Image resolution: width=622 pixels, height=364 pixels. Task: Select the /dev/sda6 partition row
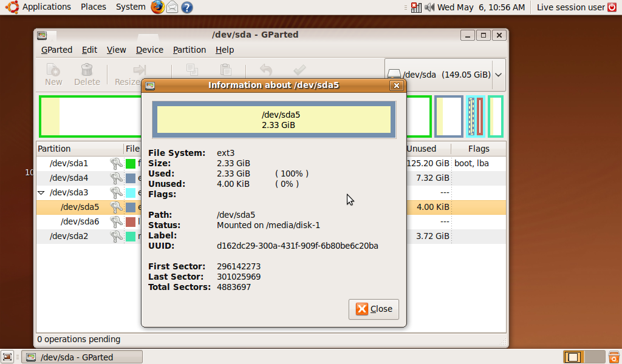271,222
